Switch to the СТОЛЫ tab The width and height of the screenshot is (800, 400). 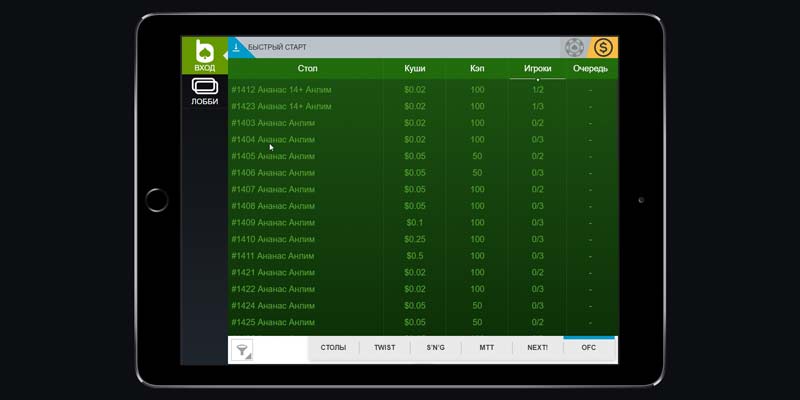pyautogui.click(x=333, y=347)
